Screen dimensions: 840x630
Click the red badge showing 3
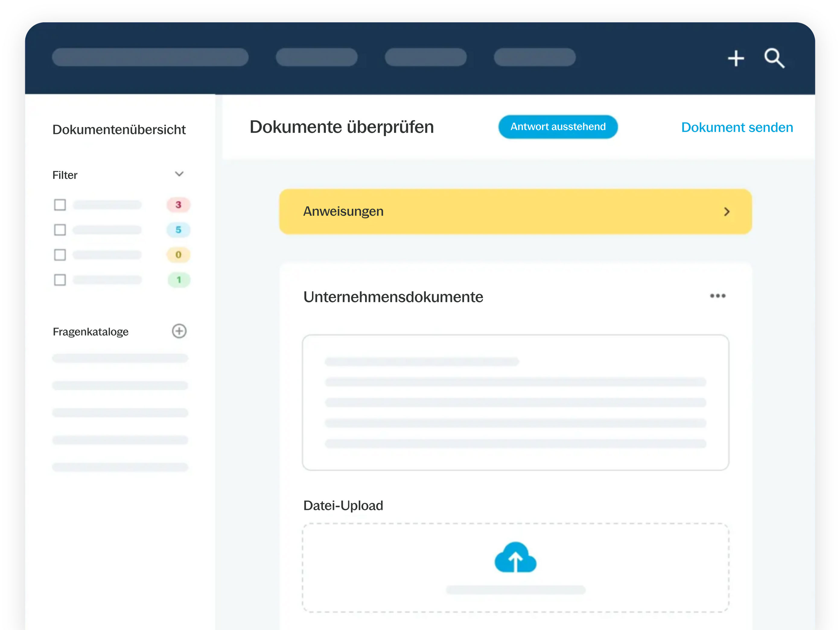coord(178,205)
